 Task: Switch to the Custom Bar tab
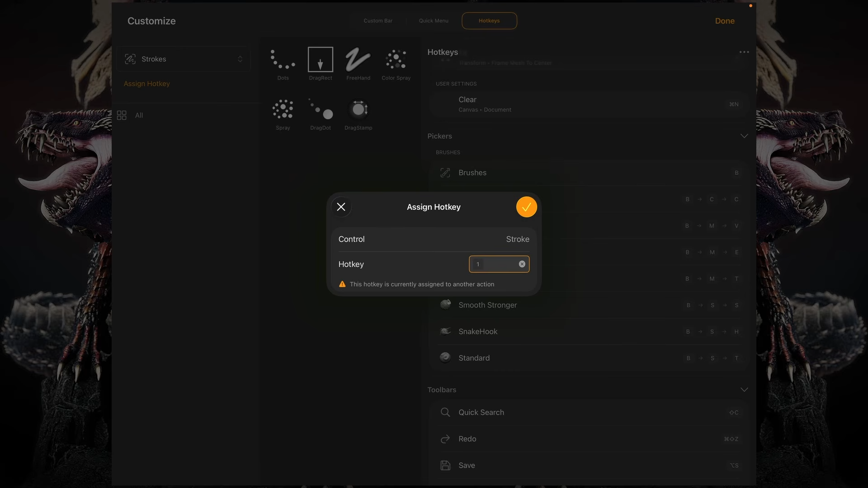click(x=378, y=21)
